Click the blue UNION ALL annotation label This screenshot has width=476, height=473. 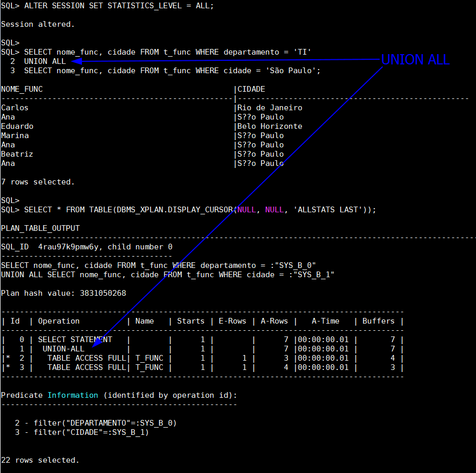(x=415, y=60)
